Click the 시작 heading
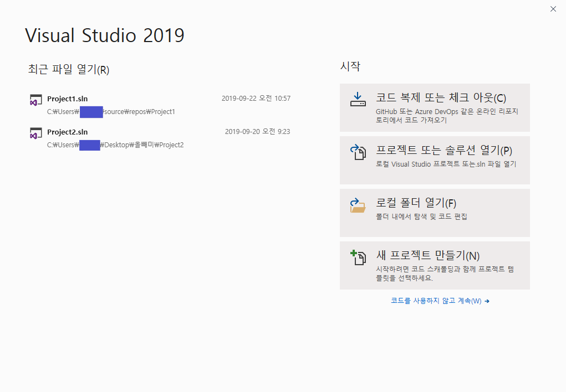 [x=350, y=66]
